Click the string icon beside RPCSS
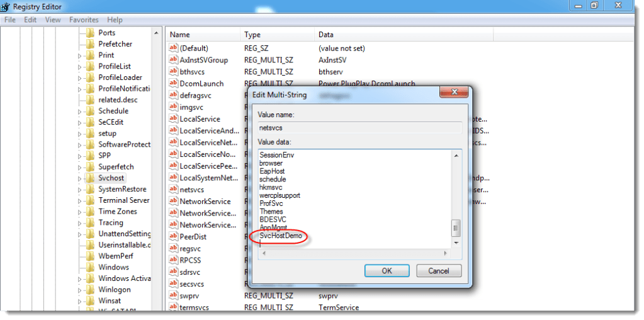 coord(174,260)
